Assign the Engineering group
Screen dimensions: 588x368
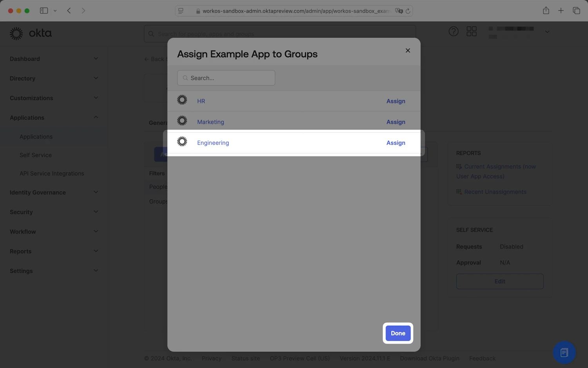coord(396,142)
